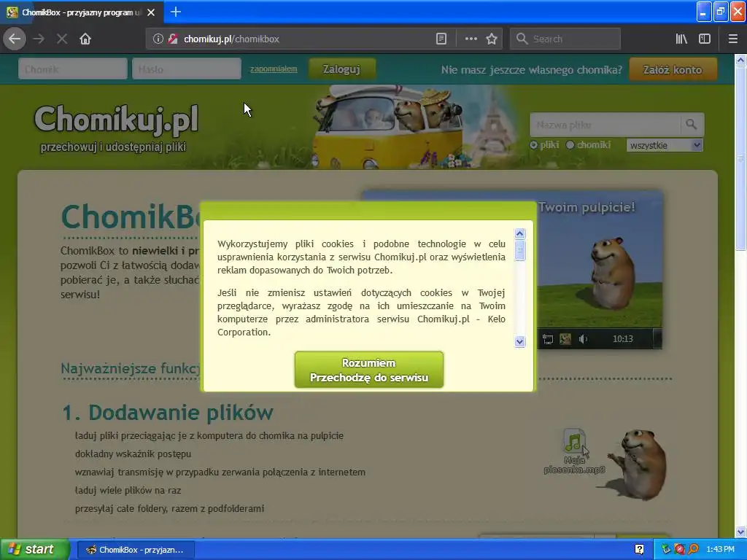Image resolution: width=747 pixels, height=560 pixels.
Task: Click the browser Search box
Action: (x=565, y=39)
